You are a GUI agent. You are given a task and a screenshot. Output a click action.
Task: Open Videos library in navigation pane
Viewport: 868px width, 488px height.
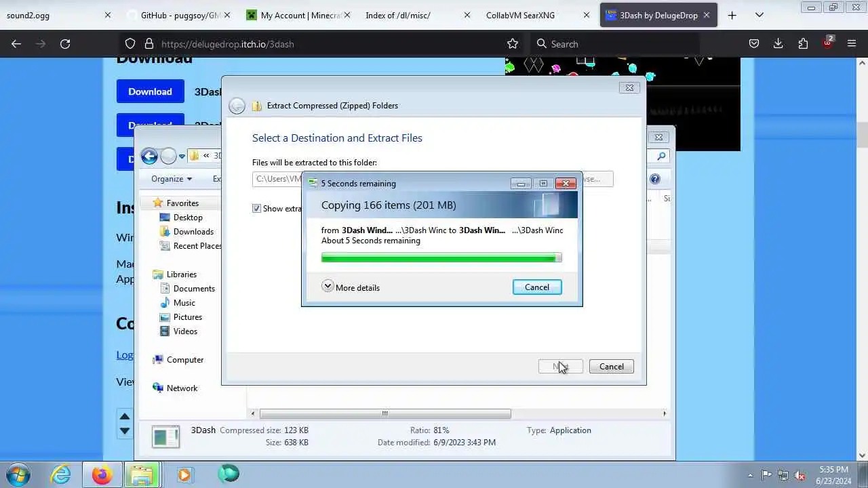click(178, 331)
